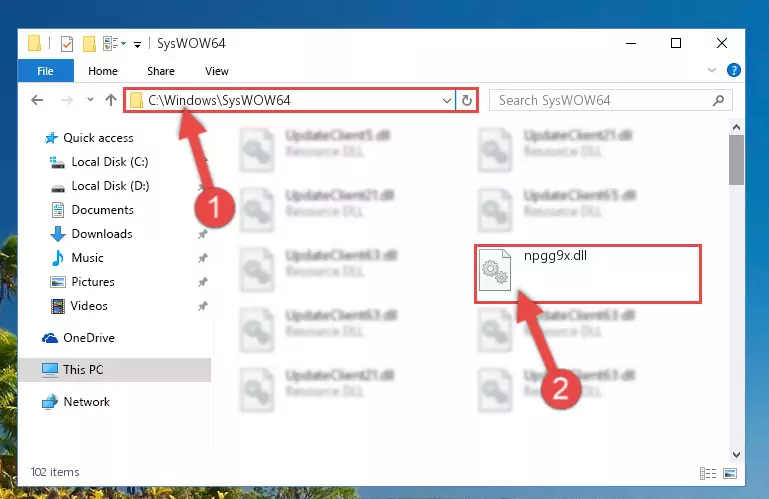Screen dimensions: 769x499
Task: Click the scrollbar down arrow
Action: coord(736,455)
